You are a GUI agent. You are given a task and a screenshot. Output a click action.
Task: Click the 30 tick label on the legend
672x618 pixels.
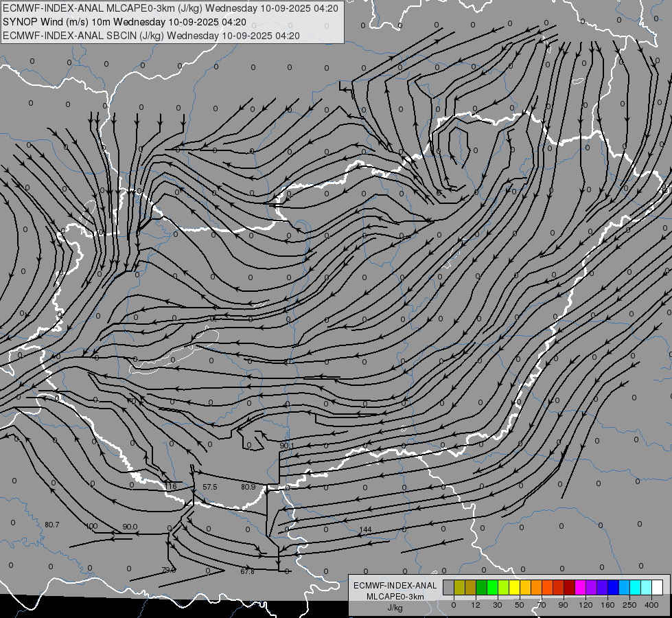point(498,605)
